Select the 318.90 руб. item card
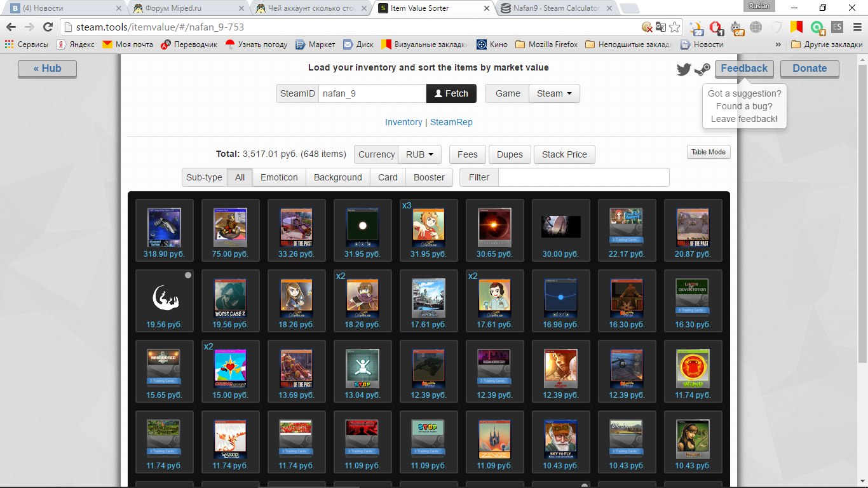This screenshot has width=868, height=488. coord(165,230)
